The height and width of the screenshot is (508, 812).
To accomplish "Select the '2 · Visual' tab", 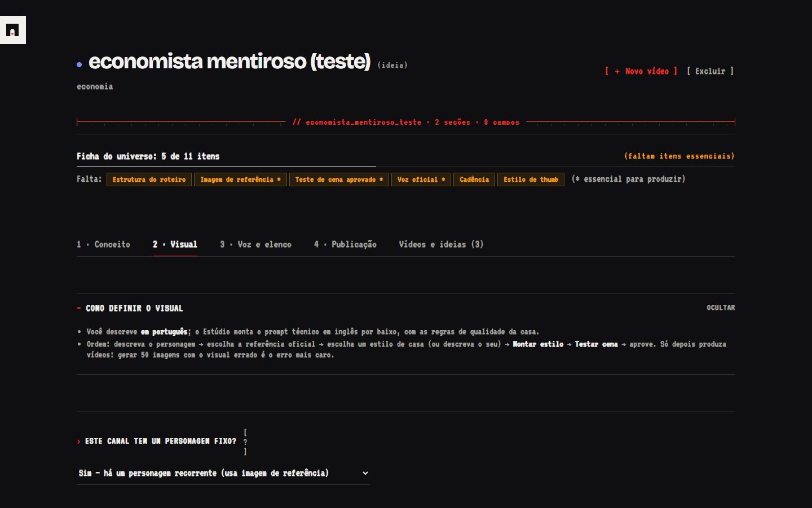I will coord(175,244).
